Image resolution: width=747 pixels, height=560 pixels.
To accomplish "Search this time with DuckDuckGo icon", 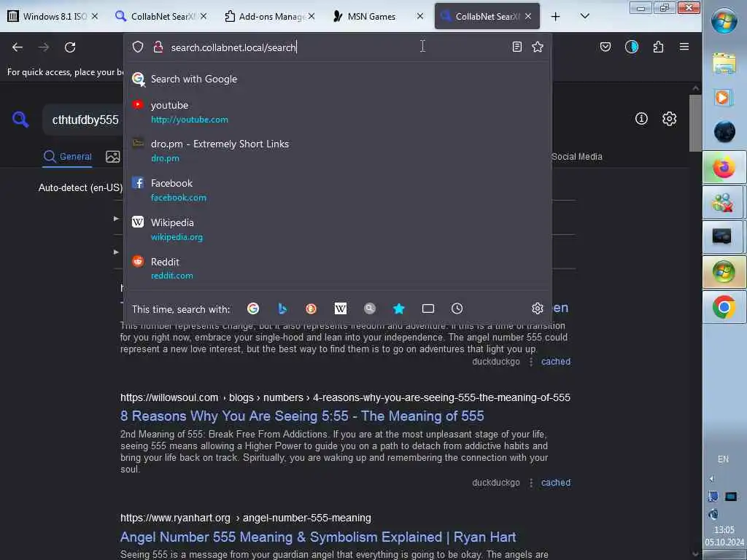I will coord(311,308).
